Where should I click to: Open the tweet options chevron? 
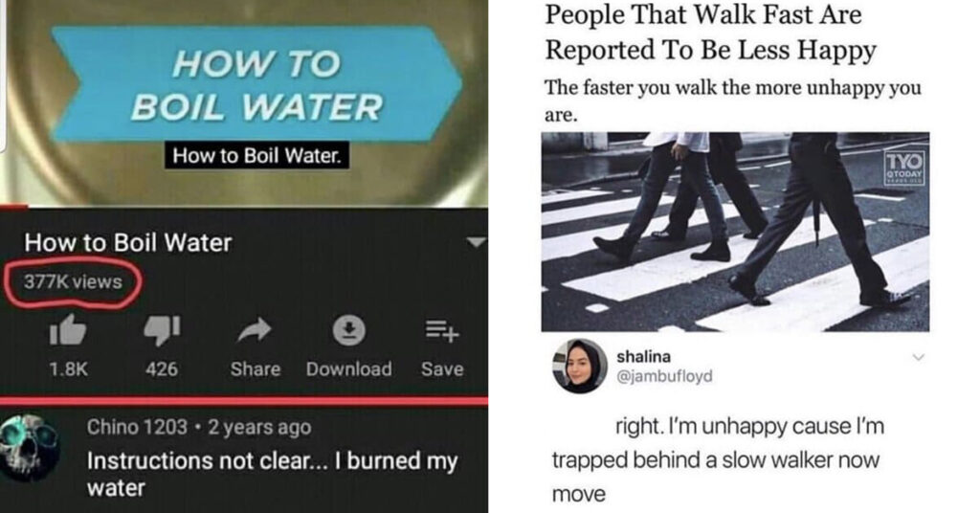pos(918,357)
